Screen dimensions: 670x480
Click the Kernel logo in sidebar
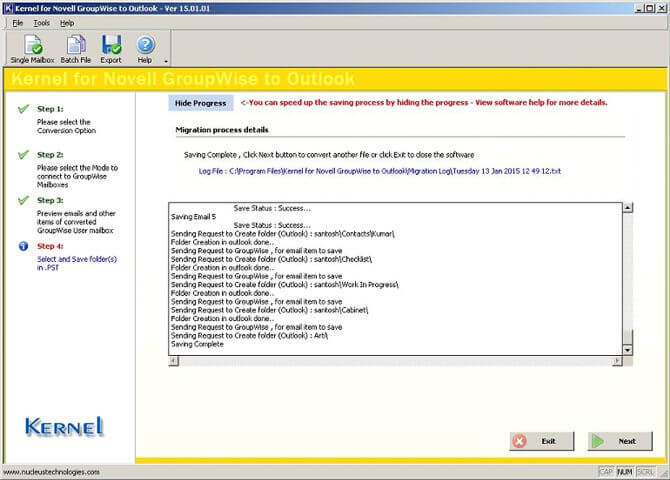[x=64, y=427]
